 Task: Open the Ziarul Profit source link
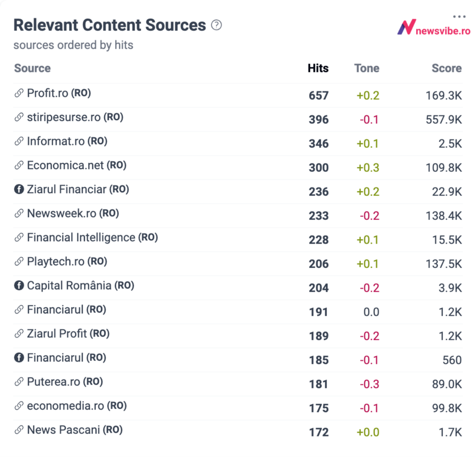(57, 334)
